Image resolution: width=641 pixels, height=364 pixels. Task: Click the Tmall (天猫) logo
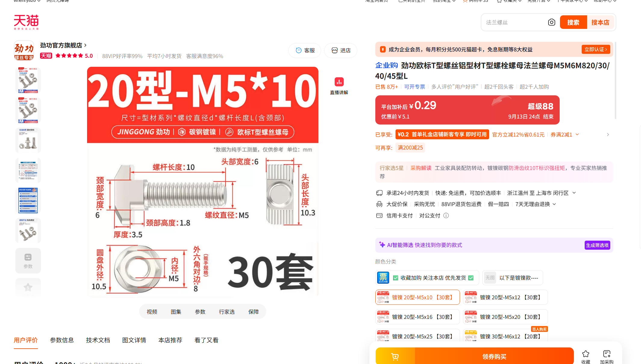[26, 22]
